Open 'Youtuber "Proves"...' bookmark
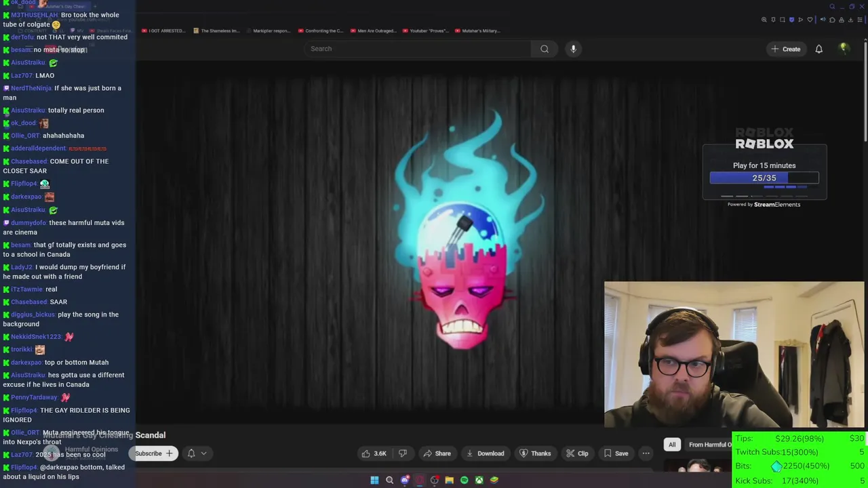Viewport: 868px width, 488px height. tap(425, 30)
